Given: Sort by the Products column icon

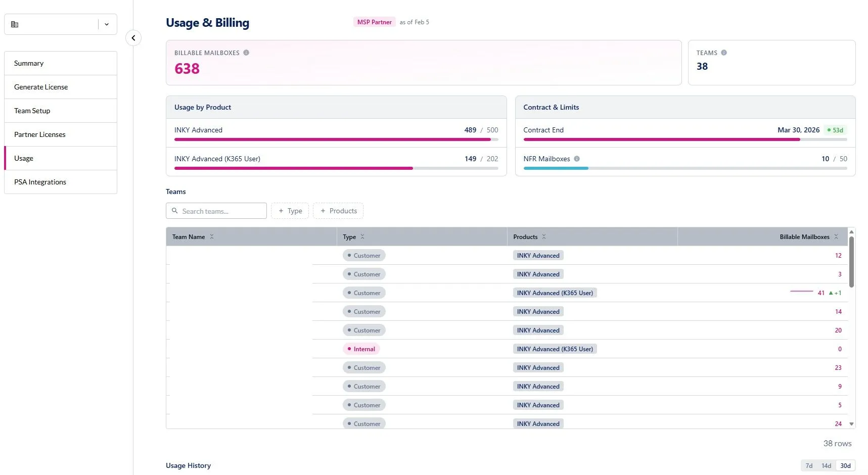Looking at the screenshot, I should [544, 236].
